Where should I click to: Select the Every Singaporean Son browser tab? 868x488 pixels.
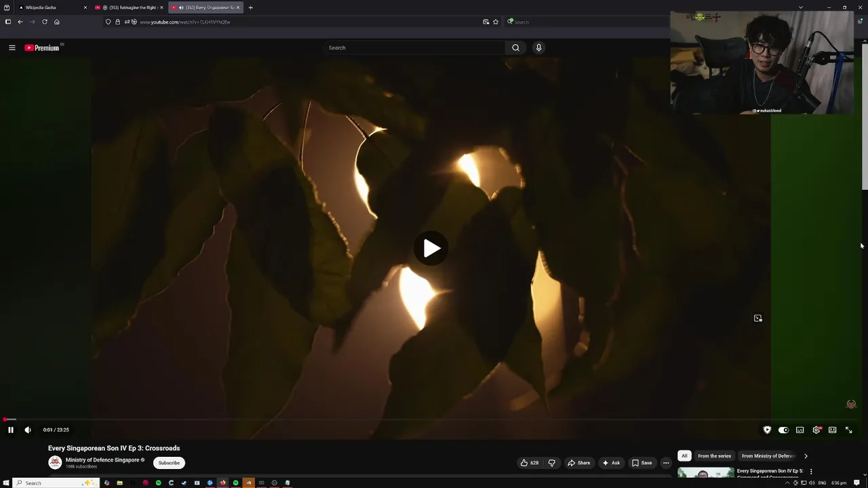(205, 7)
